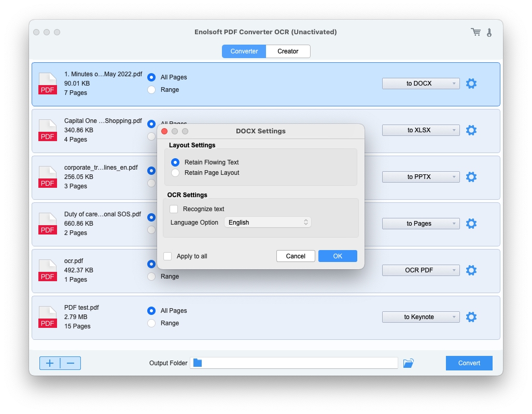
Task: Open settings gear for the to PPTX row
Action: click(x=471, y=177)
